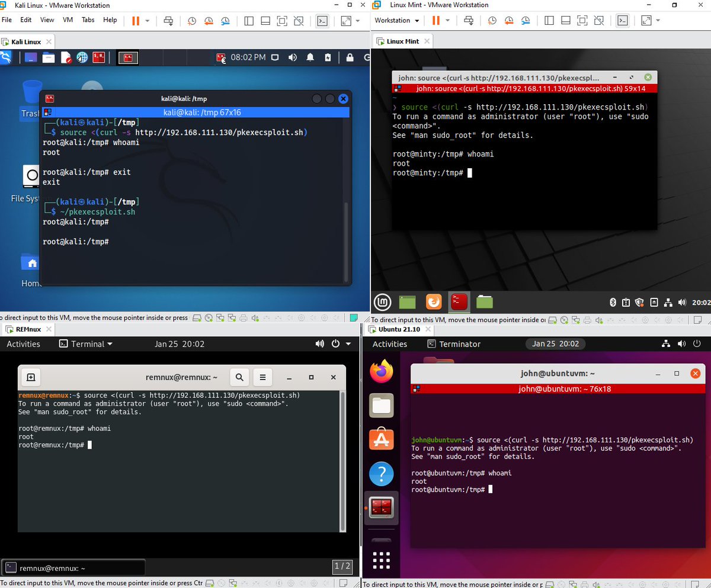Click the remnux@remnux taskbar entry
The width and height of the screenshot is (711, 588).
73,568
